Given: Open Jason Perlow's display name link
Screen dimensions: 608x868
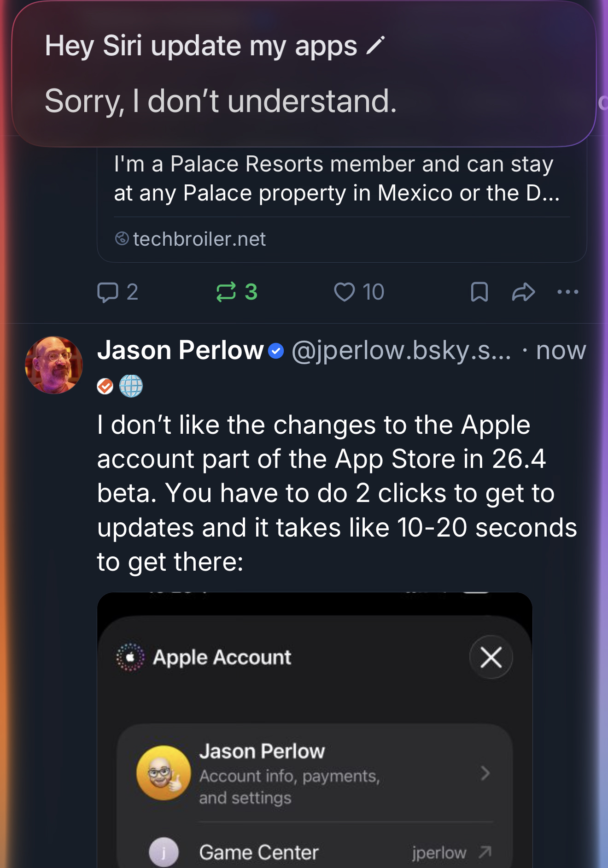Looking at the screenshot, I should (x=180, y=350).
